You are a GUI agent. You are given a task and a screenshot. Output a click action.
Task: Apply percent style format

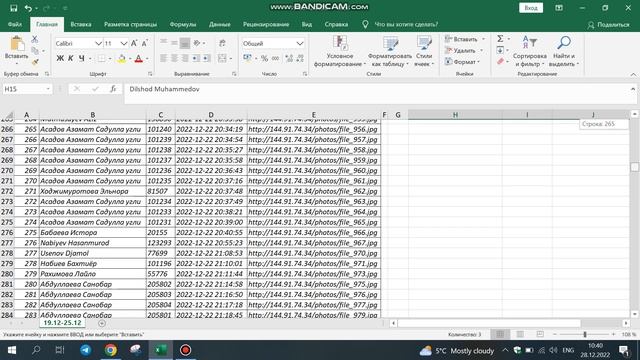coord(264,59)
